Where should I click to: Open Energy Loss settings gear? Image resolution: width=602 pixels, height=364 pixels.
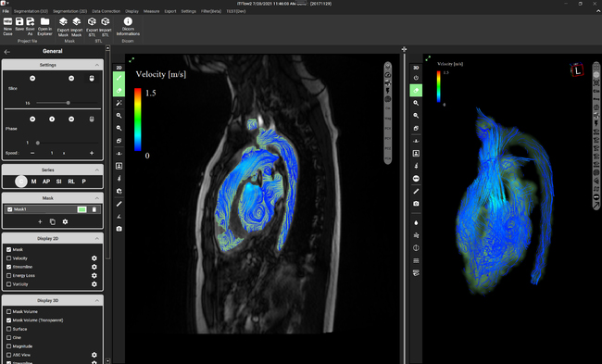[94, 276]
